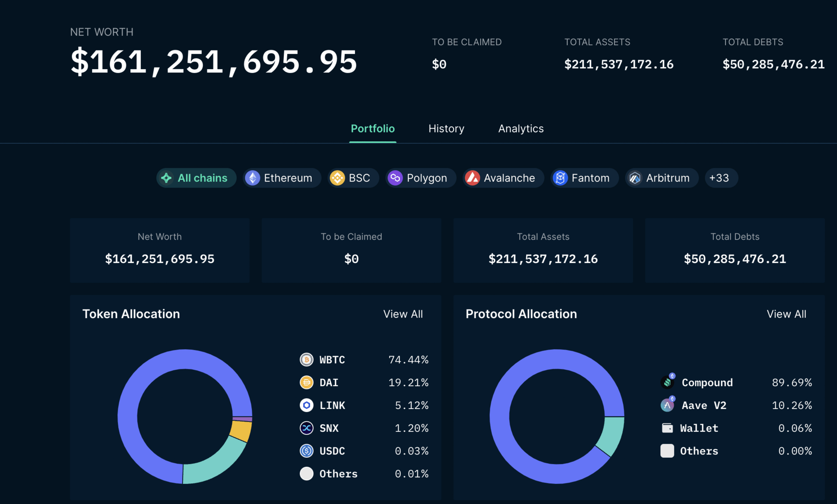The height and width of the screenshot is (504, 837).
Task: Click the Compound protocol icon
Action: (x=668, y=382)
